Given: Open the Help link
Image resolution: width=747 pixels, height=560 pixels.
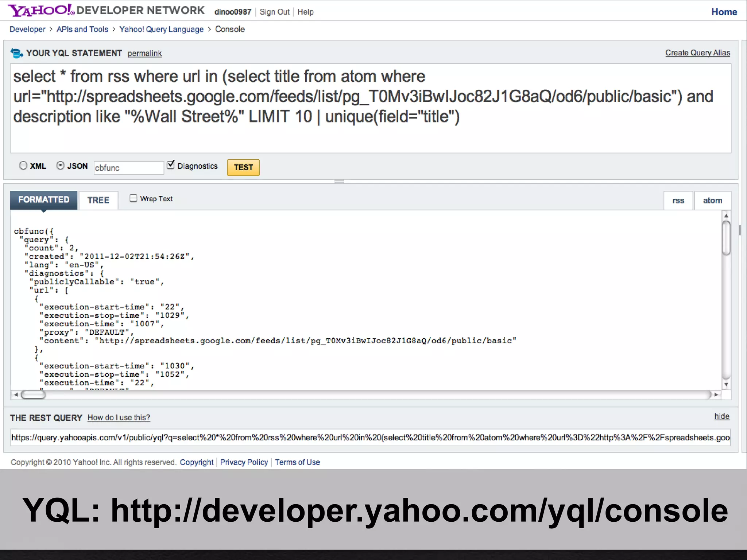Looking at the screenshot, I should [305, 12].
